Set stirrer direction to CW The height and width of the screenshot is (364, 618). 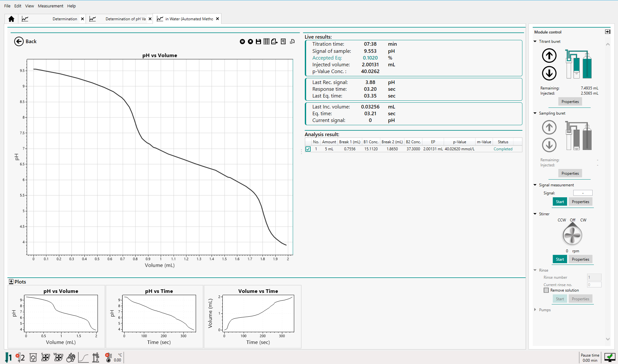[x=583, y=220]
